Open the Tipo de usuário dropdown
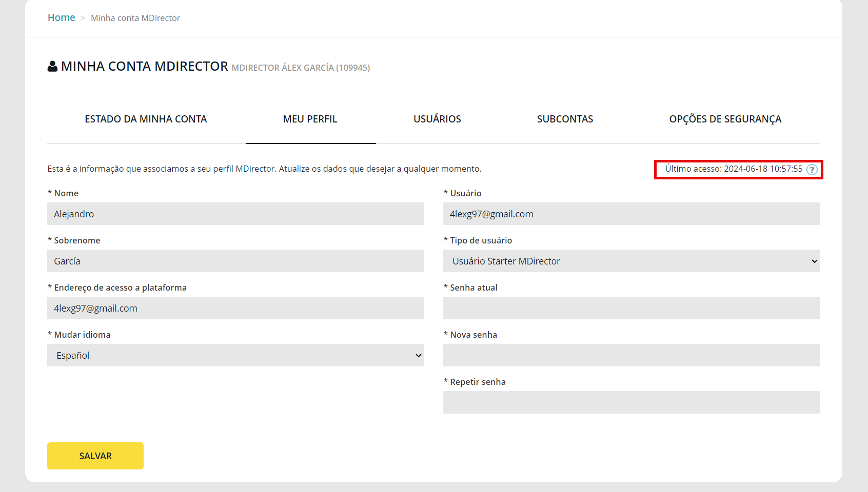 (x=631, y=261)
